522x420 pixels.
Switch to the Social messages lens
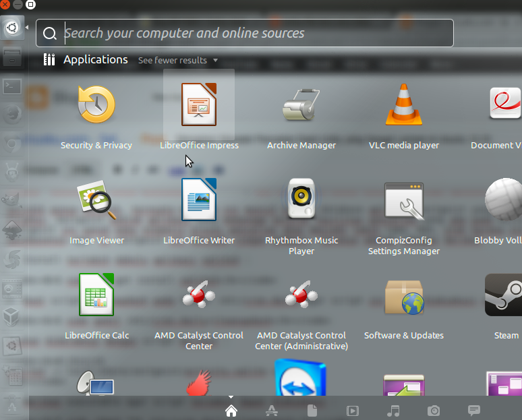[x=474, y=411]
